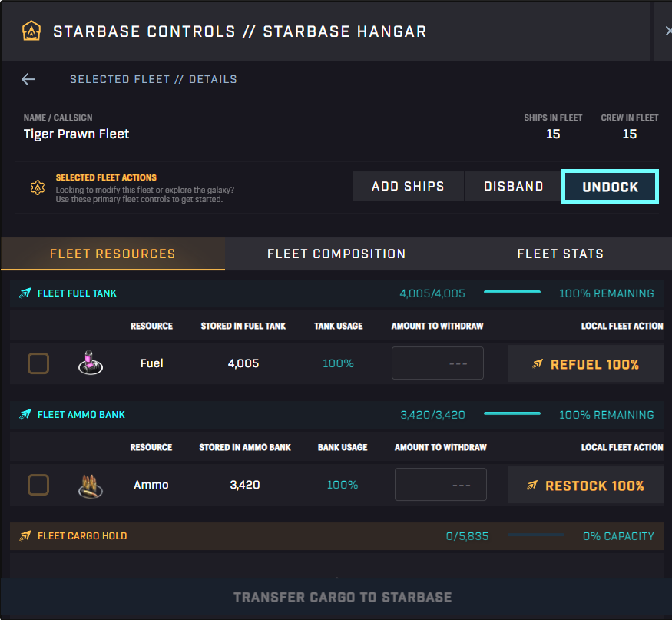Screen dimensions: 672x620
Task: Click the Fleet Fuel Tank rocket icon
Action: pyautogui.click(x=25, y=293)
